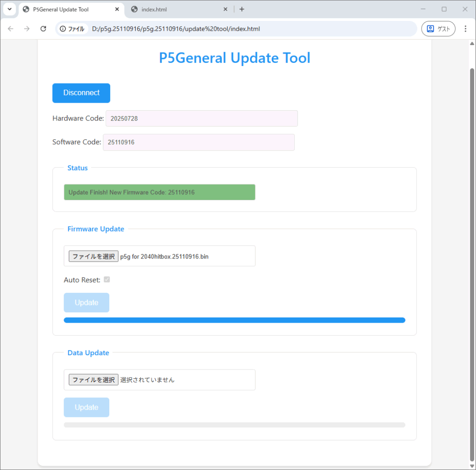Viewport: 476px width, 470px height.
Task: Click the browser back arrow
Action: point(11,29)
